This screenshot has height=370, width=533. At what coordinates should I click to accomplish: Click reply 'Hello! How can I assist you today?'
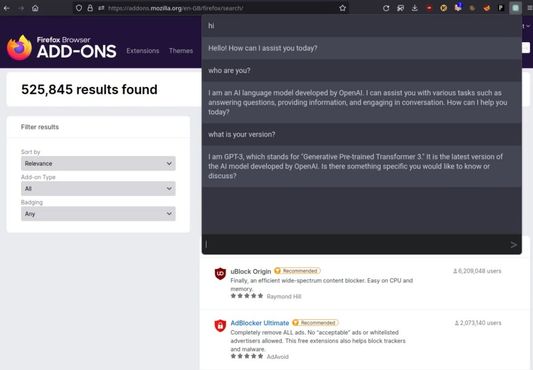(x=262, y=48)
